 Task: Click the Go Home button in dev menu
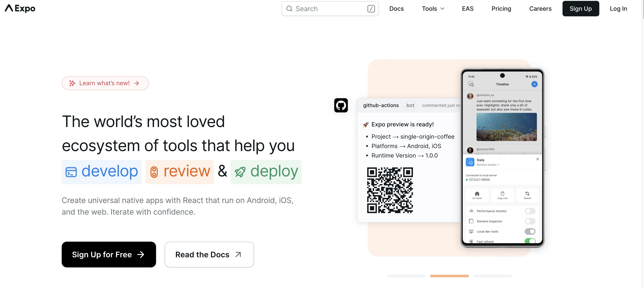pos(477,195)
